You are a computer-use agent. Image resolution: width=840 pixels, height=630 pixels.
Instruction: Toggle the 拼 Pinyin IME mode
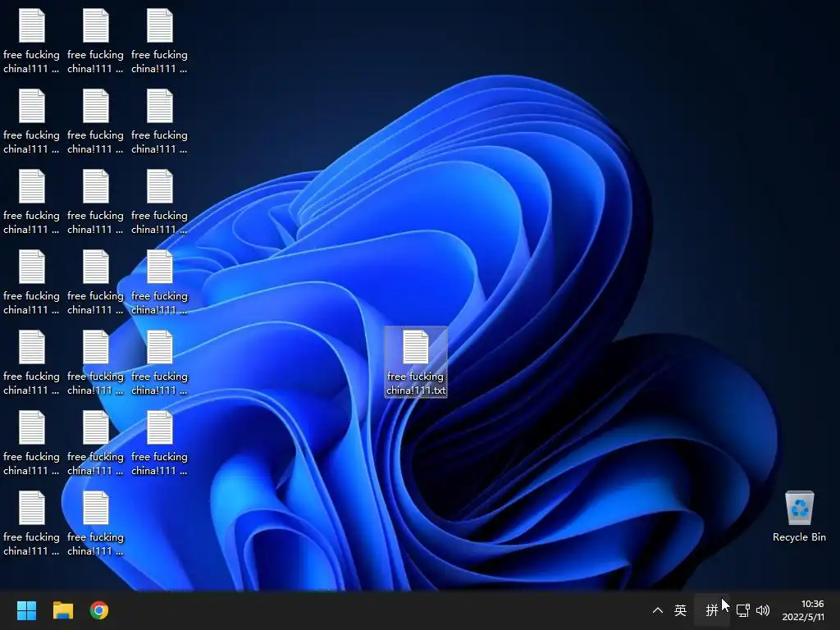711,610
